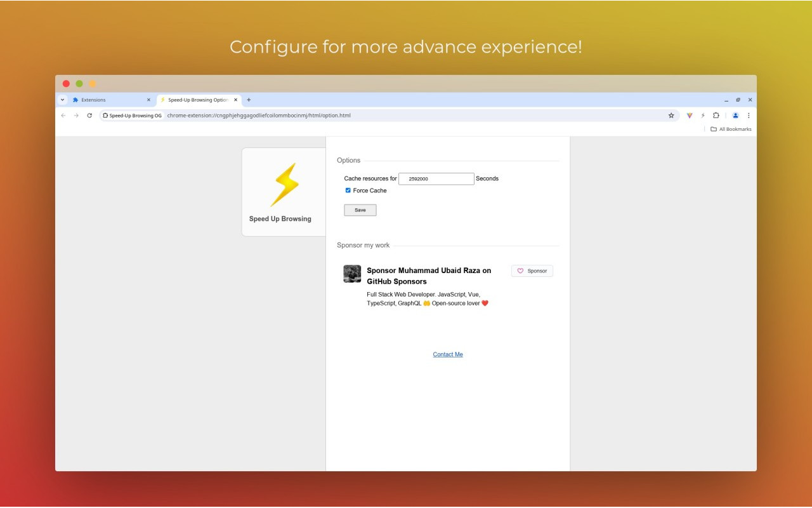Click the cache seconds input field
Image resolution: width=812 pixels, height=508 pixels.
point(436,179)
